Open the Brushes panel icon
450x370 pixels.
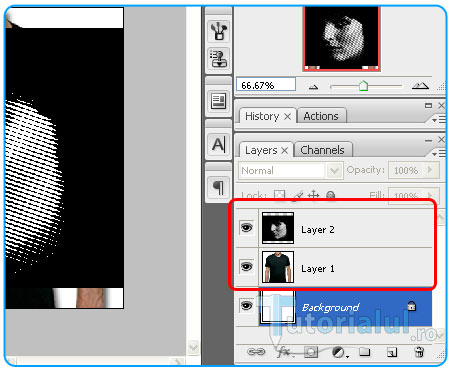tap(218, 31)
